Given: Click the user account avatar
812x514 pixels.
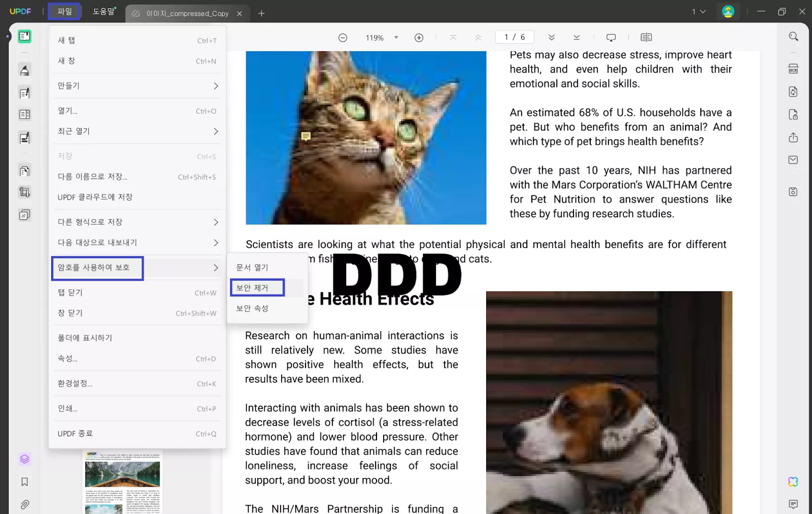Looking at the screenshot, I should pos(728,12).
